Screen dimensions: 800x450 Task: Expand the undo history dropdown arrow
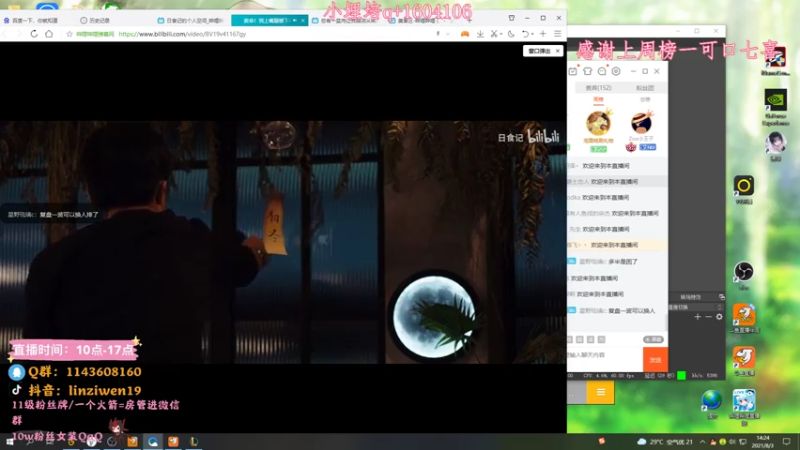(532, 34)
